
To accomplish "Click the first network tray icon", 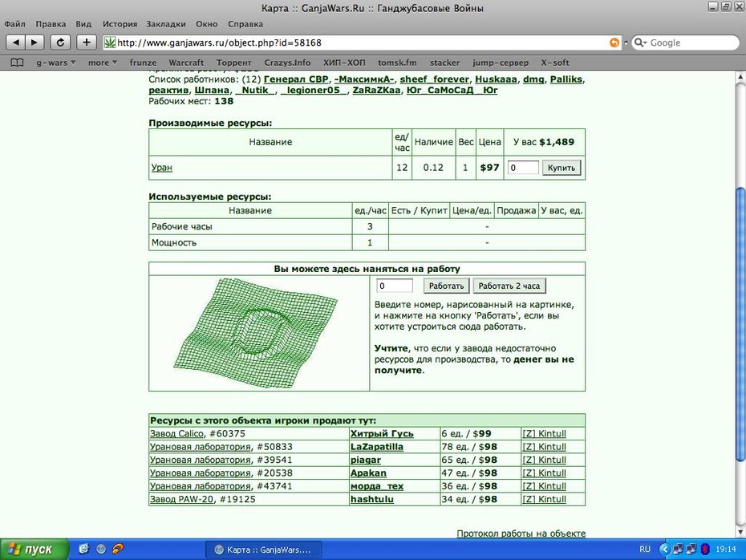I will point(678,549).
